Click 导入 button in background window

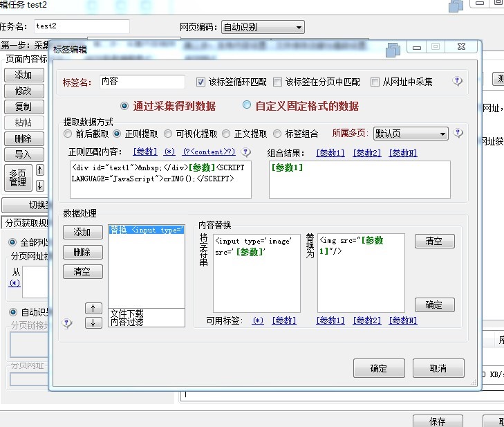(24, 154)
